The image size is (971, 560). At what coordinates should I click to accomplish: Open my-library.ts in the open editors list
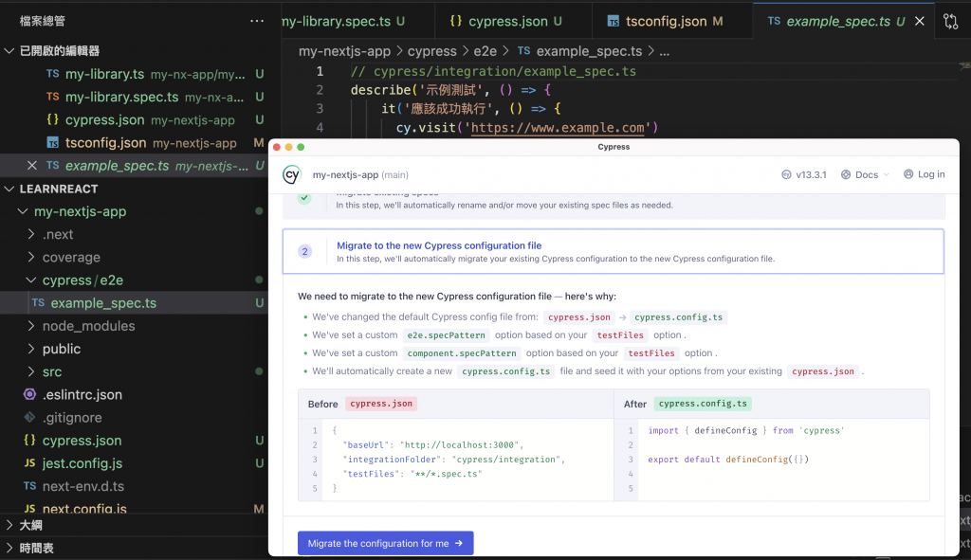click(x=134, y=74)
